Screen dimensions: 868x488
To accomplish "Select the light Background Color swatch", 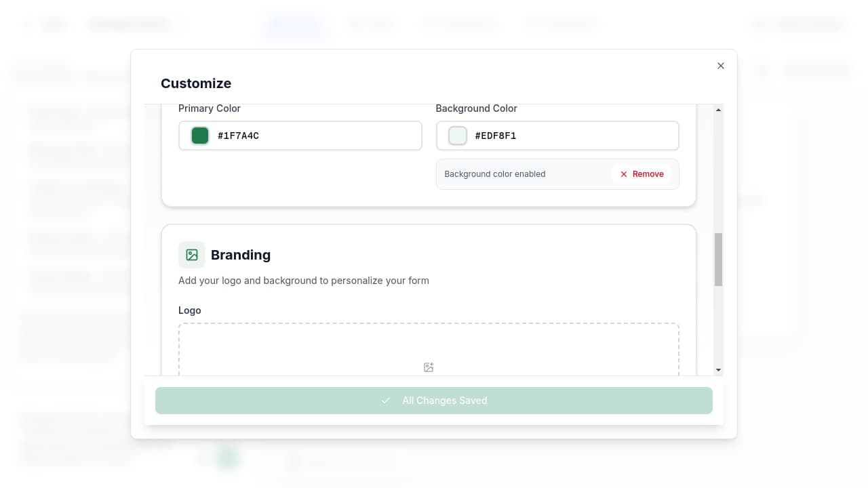I will pyautogui.click(x=457, y=136).
